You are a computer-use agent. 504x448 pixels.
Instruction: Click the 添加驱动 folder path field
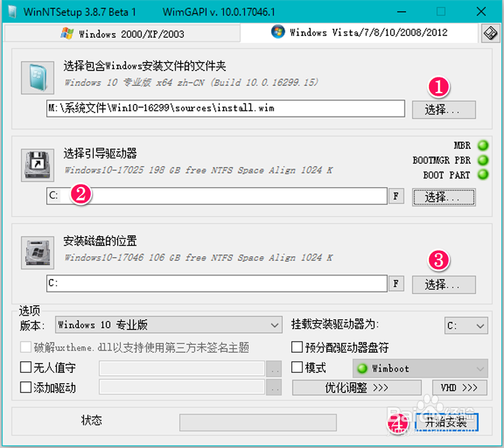coord(182,387)
